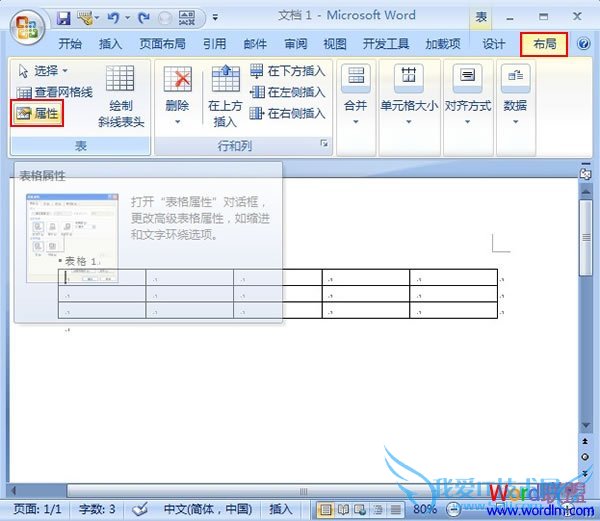600x521 pixels.
Task: Open 行和列 dialog launcher
Action: pos(324,143)
